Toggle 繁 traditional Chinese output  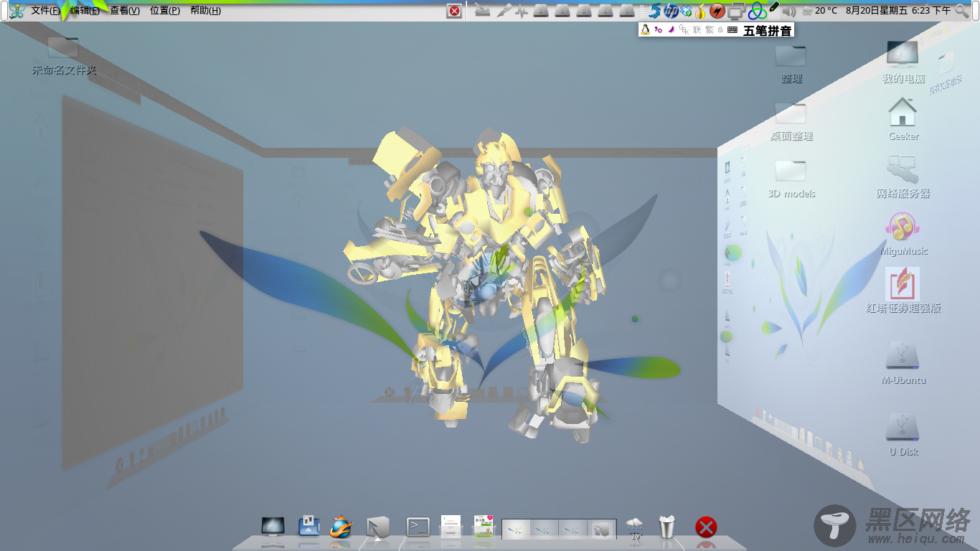[710, 29]
